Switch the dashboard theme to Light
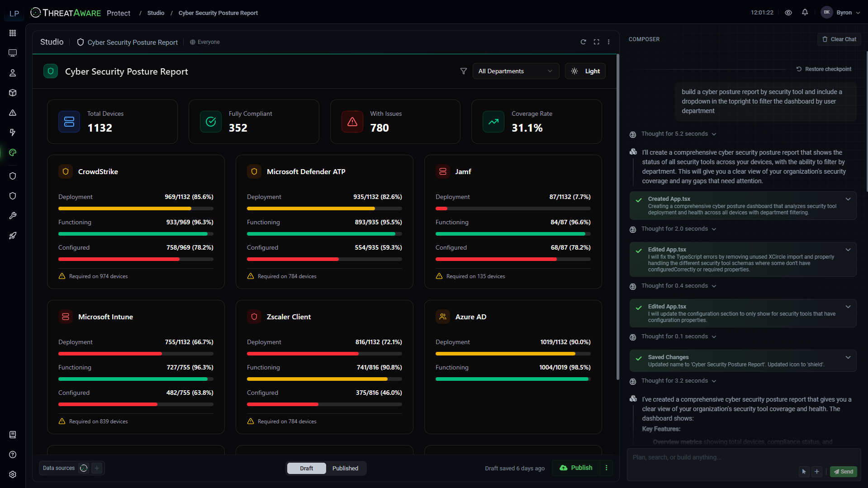Screen dimensions: 868x488 coord(585,71)
